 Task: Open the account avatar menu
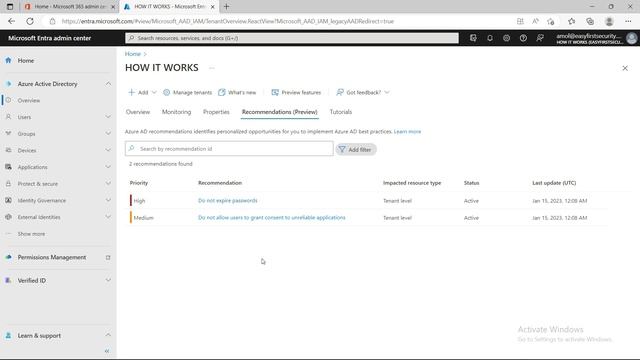tap(631, 38)
